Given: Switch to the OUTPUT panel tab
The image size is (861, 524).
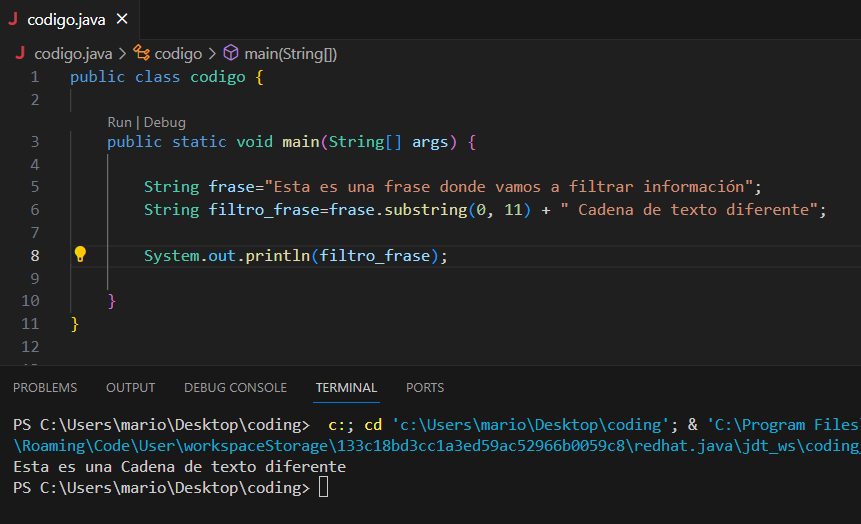Looking at the screenshot, I should (131, 388).
